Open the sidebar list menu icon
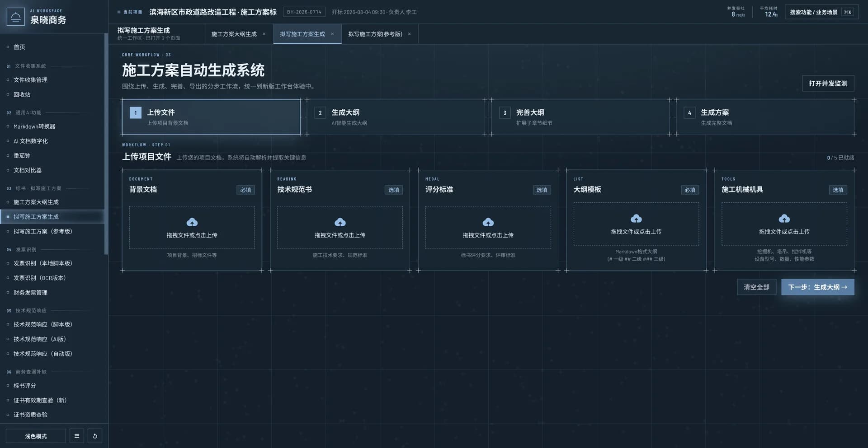Screen dimensions: 868x448 pos(77,436)
